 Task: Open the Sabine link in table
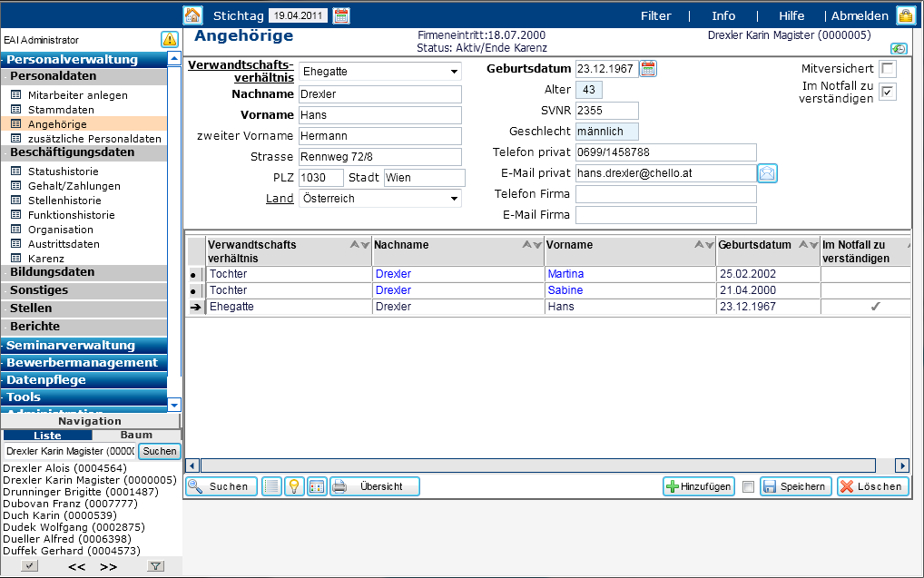click(565, 290)
